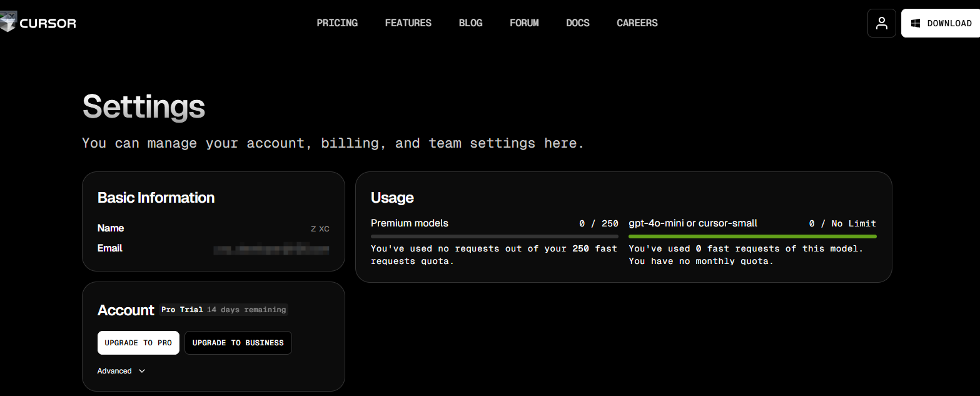Click the 'Account' card heading
980x396 pixels.
(x=126, y=310)
